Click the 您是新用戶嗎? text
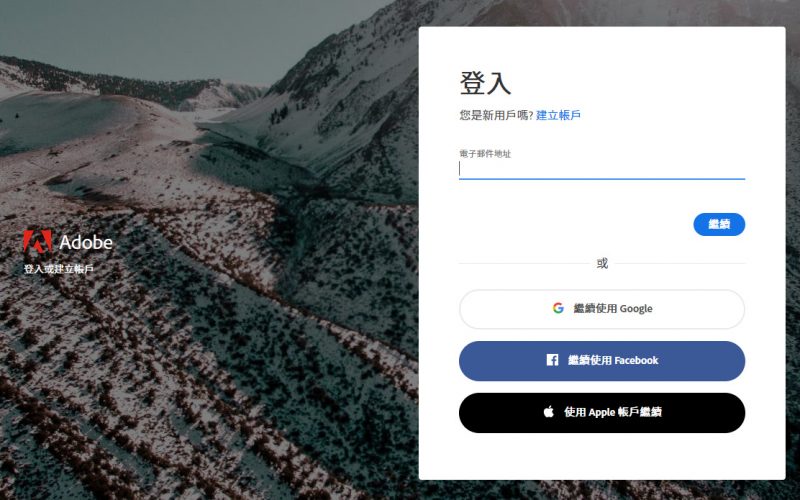The height and width of the screenshot is (500, 800). pos(496,115)
